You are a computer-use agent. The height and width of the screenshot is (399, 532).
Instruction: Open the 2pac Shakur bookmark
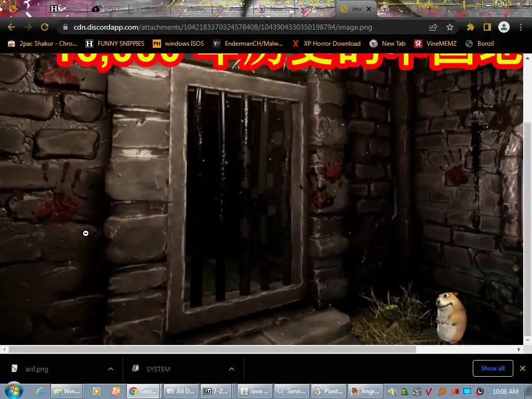point(43,44)
